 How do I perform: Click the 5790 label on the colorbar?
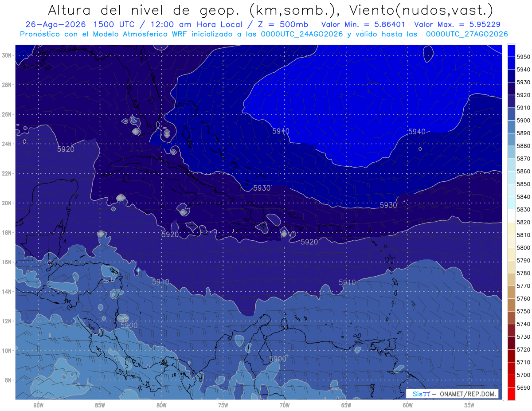(524, 260)
